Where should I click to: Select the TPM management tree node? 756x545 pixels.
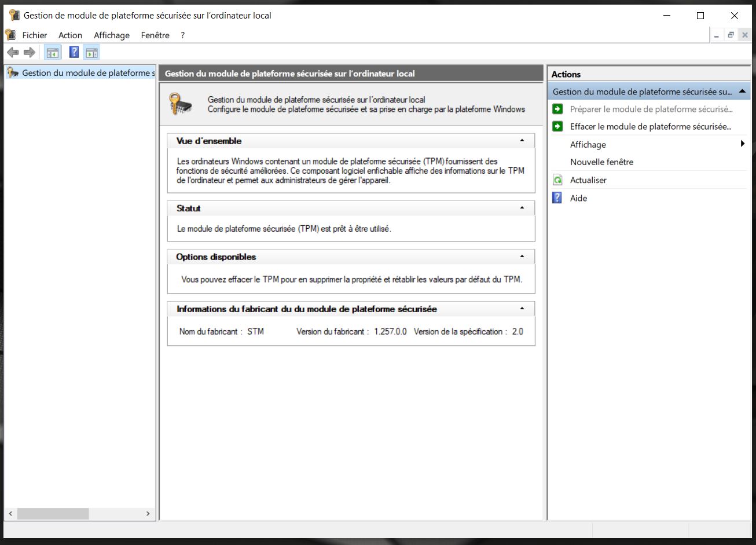pos(88,73)
